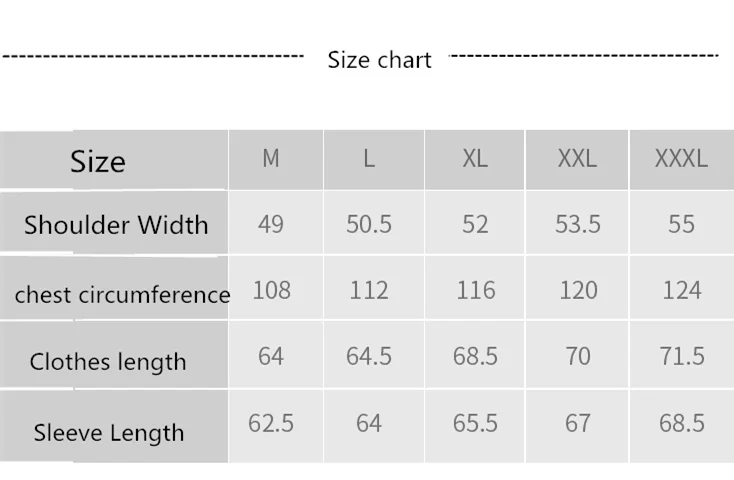Screen dimensions: 734x480
Task: Click the "Size chart" title text
Action: (379, 60)
